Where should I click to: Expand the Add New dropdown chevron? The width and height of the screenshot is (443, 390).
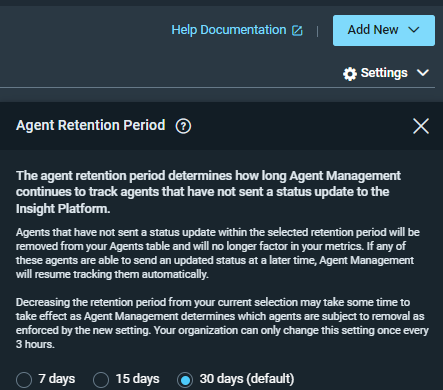(x=414, y=30)
